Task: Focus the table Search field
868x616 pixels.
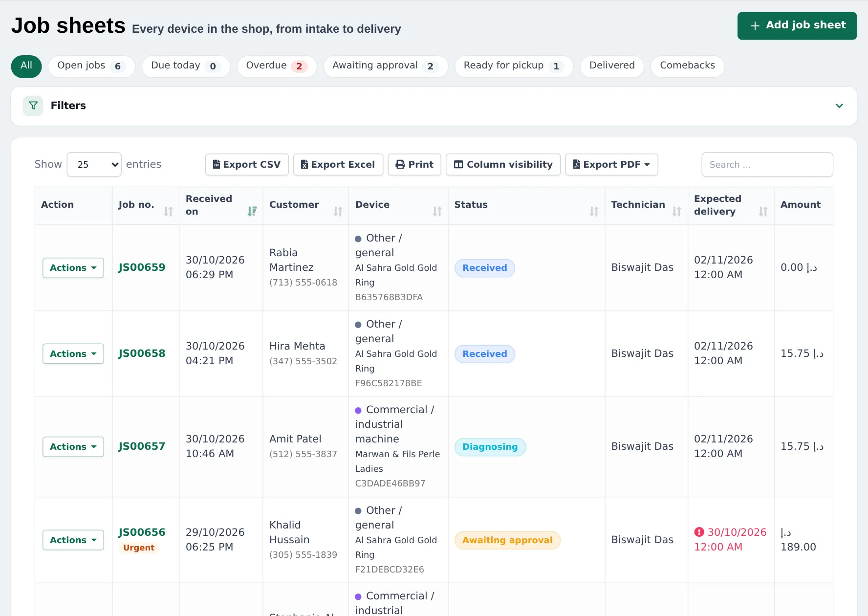Action: tap(767, 165)
